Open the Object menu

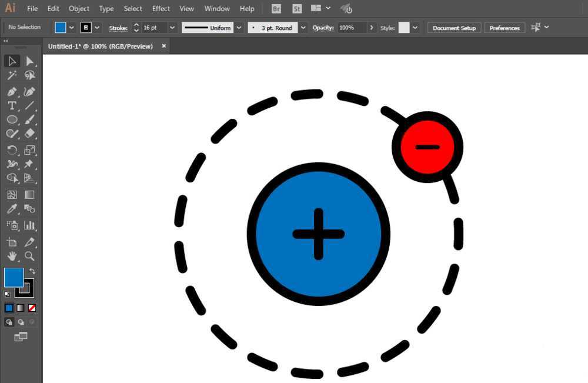point(79,8)
